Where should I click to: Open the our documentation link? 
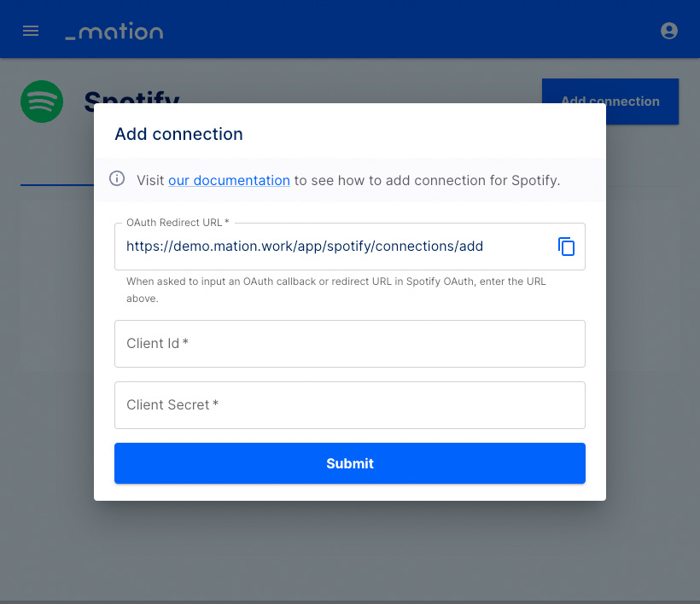(x=229, y=180)
